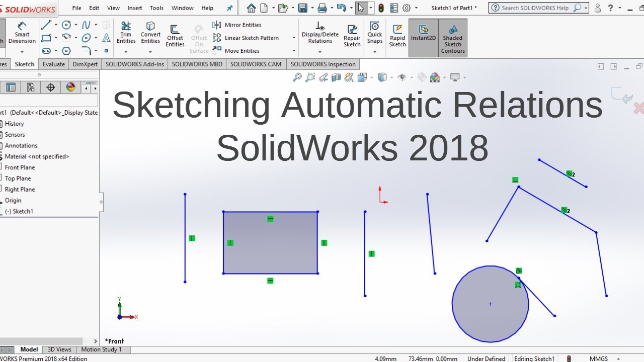This screenshot has width=644, height=362.
Task: Click Move Entities
Action: (x=236, y=51)
